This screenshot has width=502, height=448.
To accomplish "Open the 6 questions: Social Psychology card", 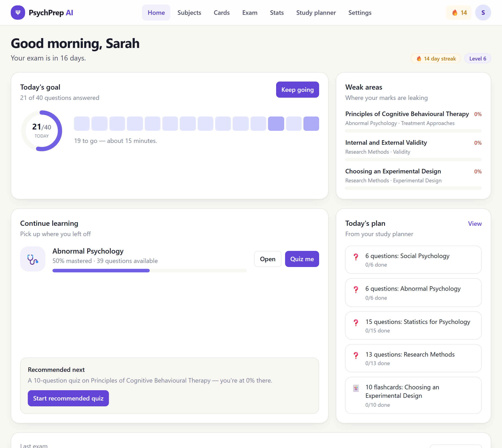I will (x=413, y=260).
